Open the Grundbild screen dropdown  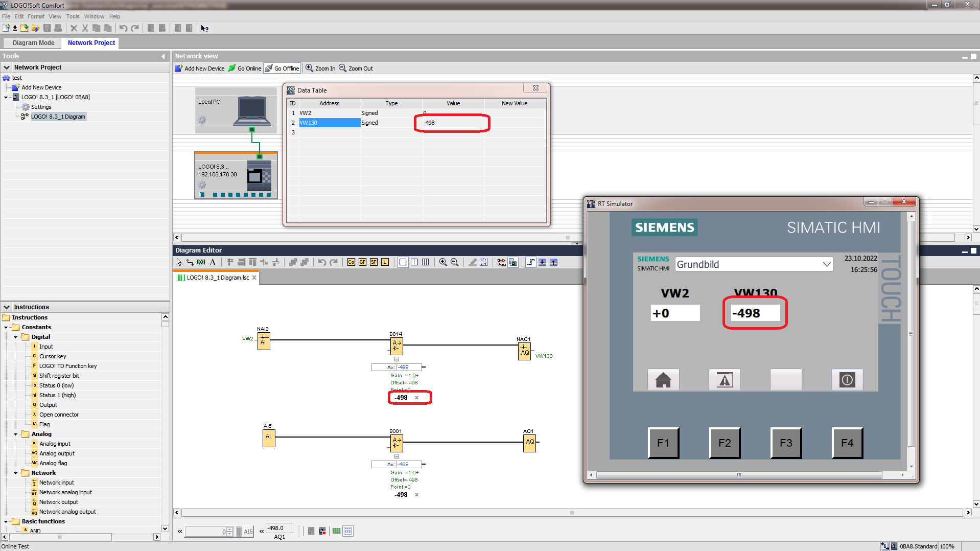coord(826,264)
